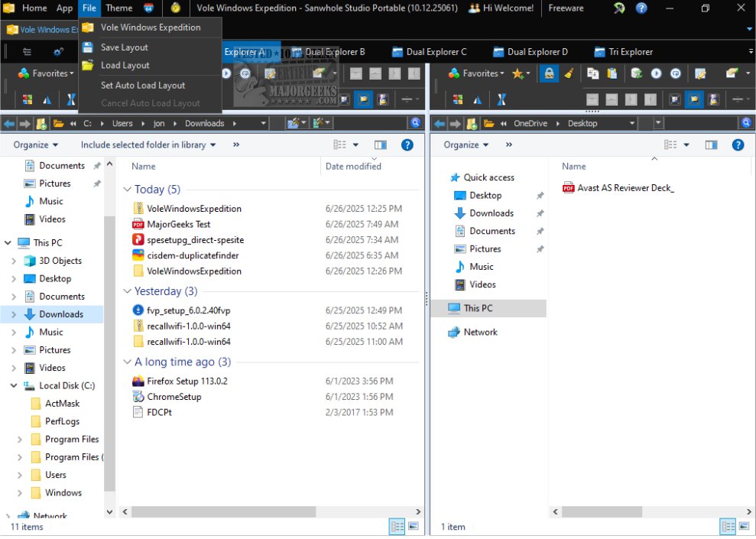Click the left navigation tree scrollbar down arrow
Image resolution: width=756 pixels, height=539 pixels.
(109, 512)
